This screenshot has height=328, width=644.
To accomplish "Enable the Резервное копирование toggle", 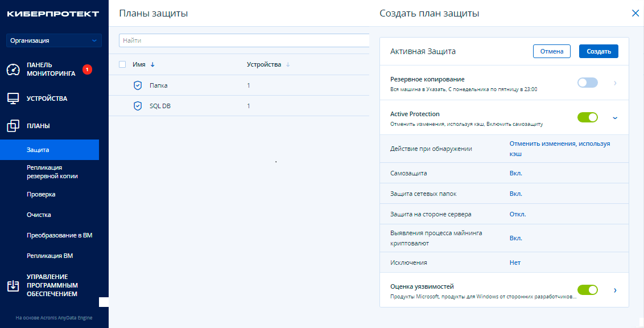I will pyautogui.click(x=588, y=83).
